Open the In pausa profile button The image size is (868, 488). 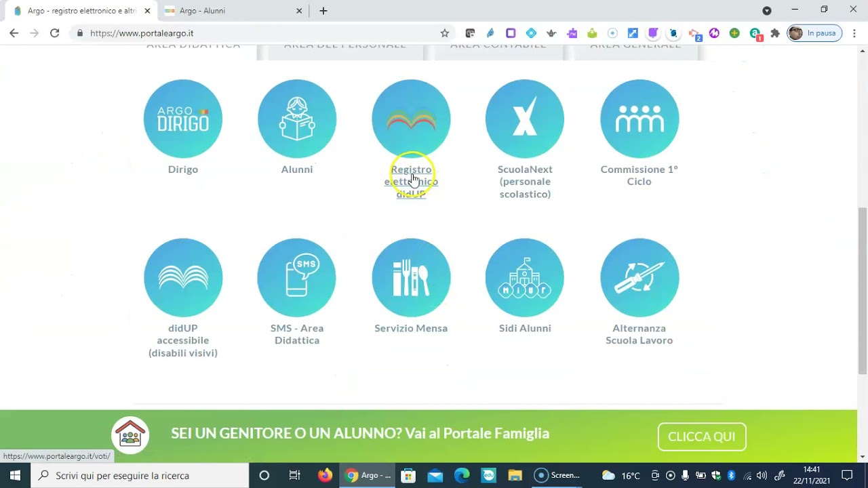pos(814,33)
